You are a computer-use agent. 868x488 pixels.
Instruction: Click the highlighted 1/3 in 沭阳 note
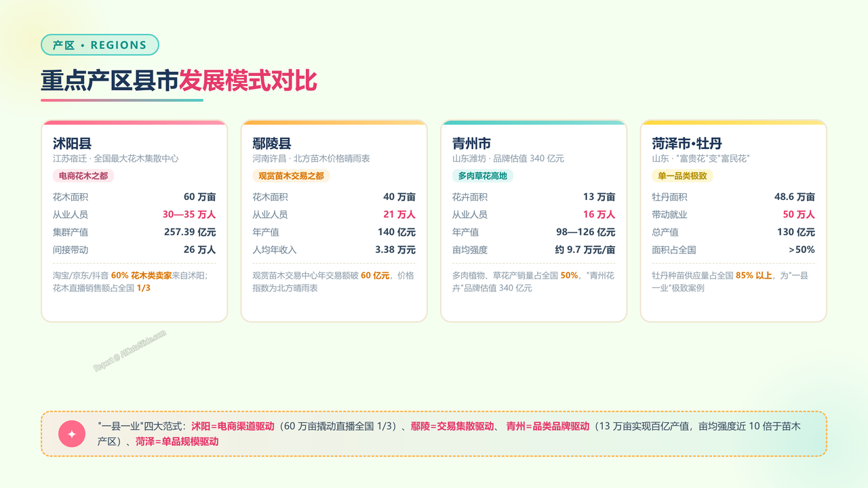144,287
